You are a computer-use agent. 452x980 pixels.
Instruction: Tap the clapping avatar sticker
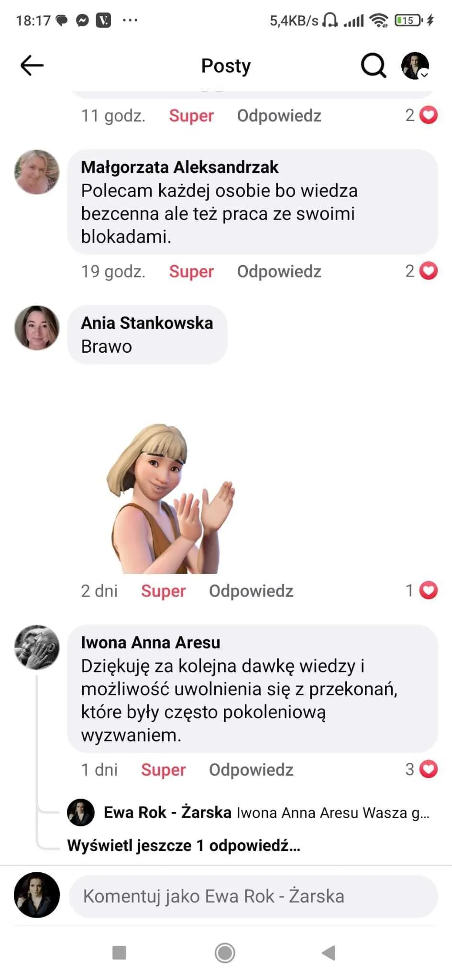coord(170,498)
